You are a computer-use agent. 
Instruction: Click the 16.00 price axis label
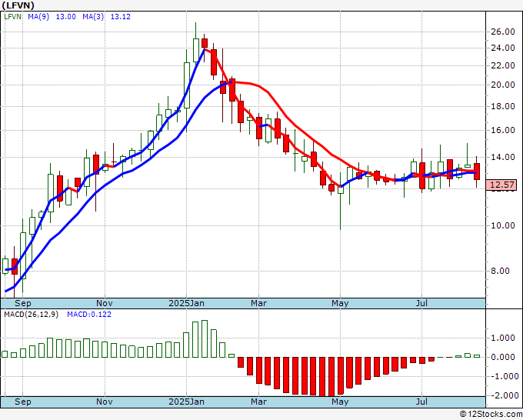point(503,131)
